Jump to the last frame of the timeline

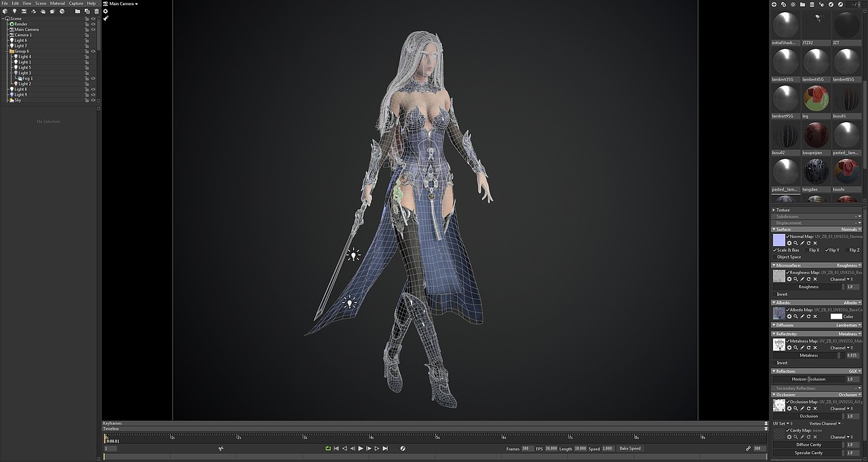pyautogui.click(x=385, y=448)
